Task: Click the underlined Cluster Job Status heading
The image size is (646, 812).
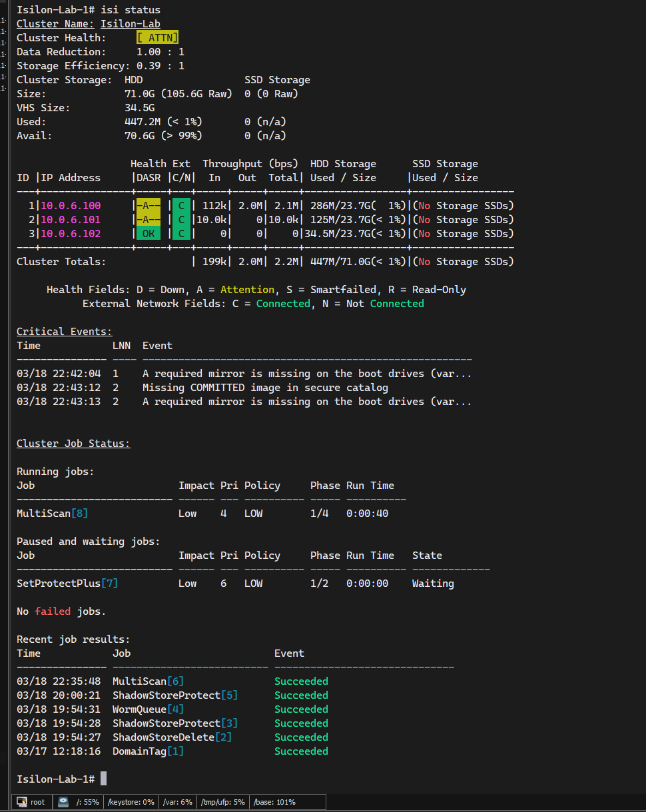Action: tap(73, 443)
